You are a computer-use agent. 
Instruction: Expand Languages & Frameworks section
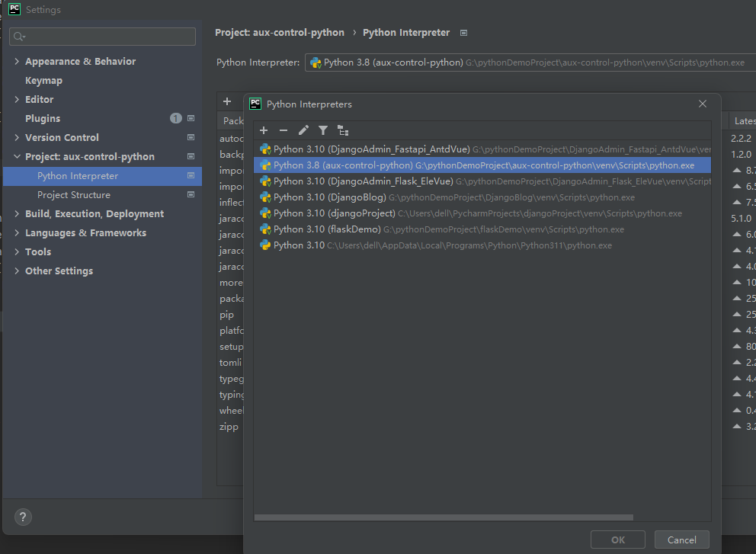click(17, 232)
